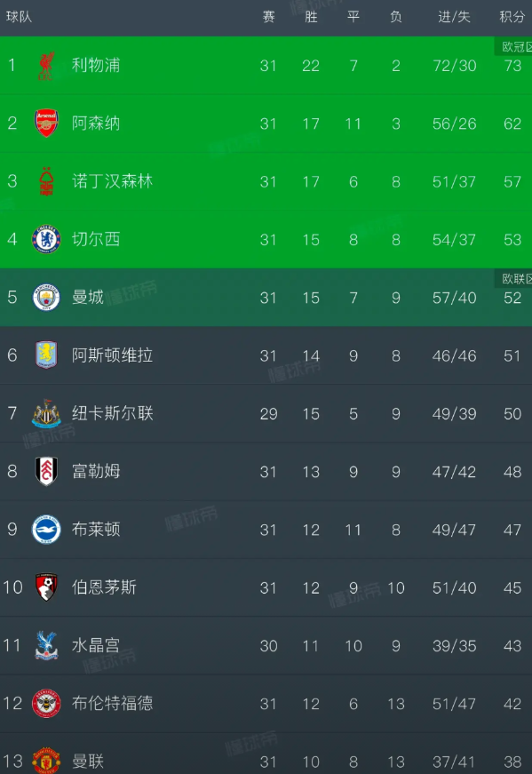Click the Crystal Palace eagle logo
532x774 pixels.
46,646
